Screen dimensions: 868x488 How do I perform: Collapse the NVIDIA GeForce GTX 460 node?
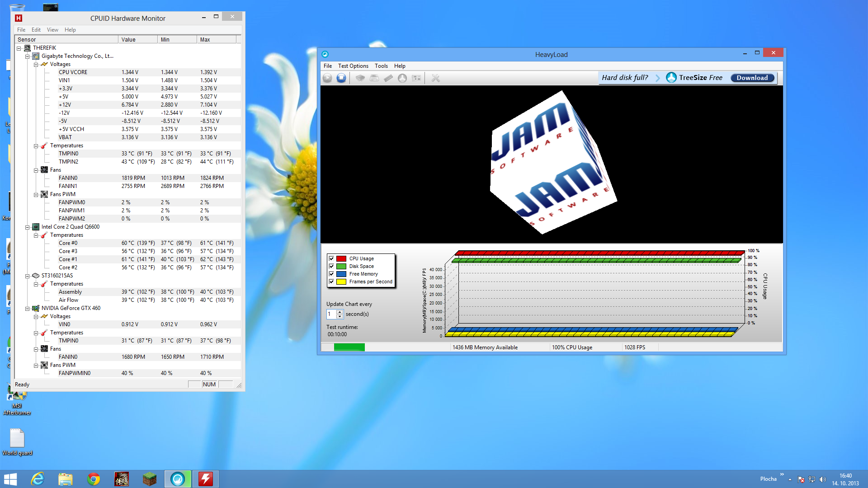27,309
